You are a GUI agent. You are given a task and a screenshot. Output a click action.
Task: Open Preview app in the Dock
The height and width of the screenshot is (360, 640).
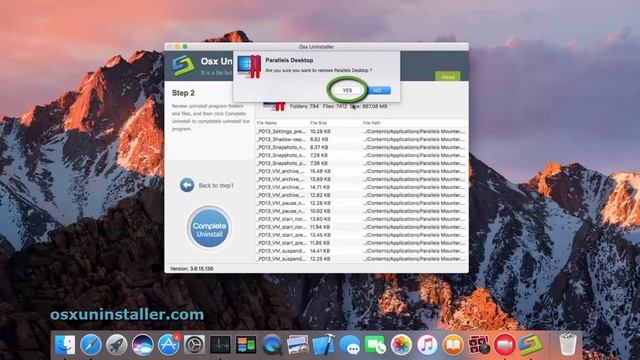pos(298,345)
